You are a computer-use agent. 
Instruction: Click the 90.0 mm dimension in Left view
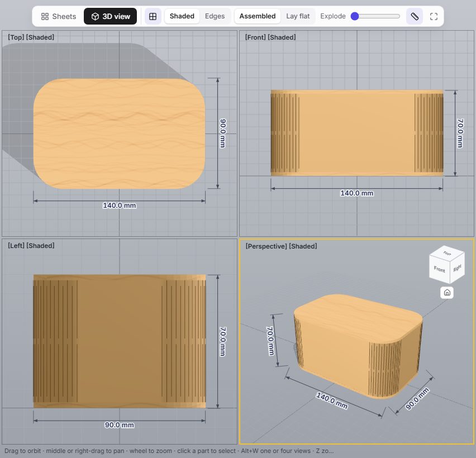(x=120, y=425)
